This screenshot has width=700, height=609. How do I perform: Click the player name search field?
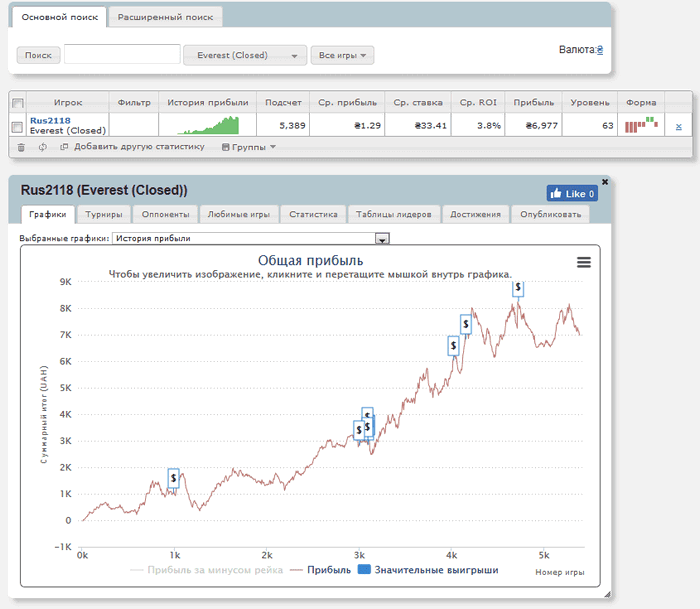[122, 55]
